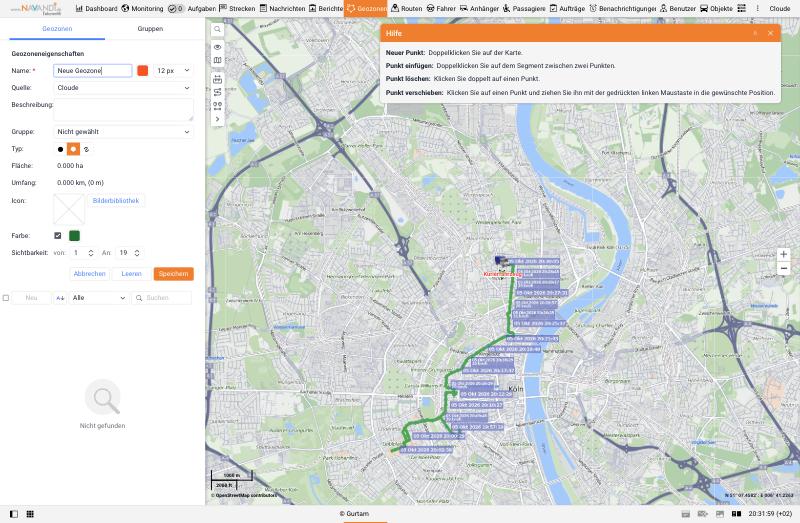Image resolution: width=800 pixels, height=523 pixels.
Task: Zoom in on the map
Action: point(783,254)
